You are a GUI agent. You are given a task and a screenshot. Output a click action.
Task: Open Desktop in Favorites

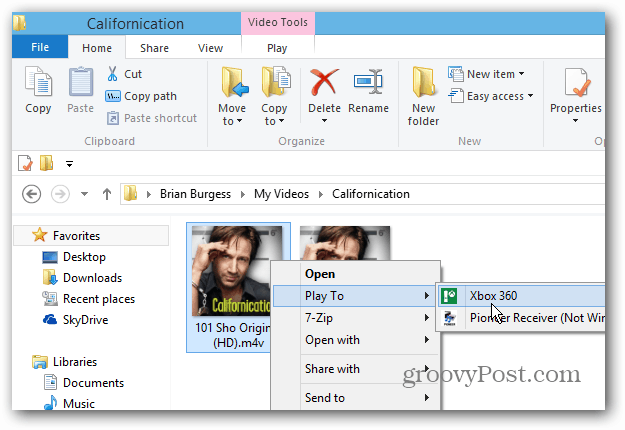74,257
